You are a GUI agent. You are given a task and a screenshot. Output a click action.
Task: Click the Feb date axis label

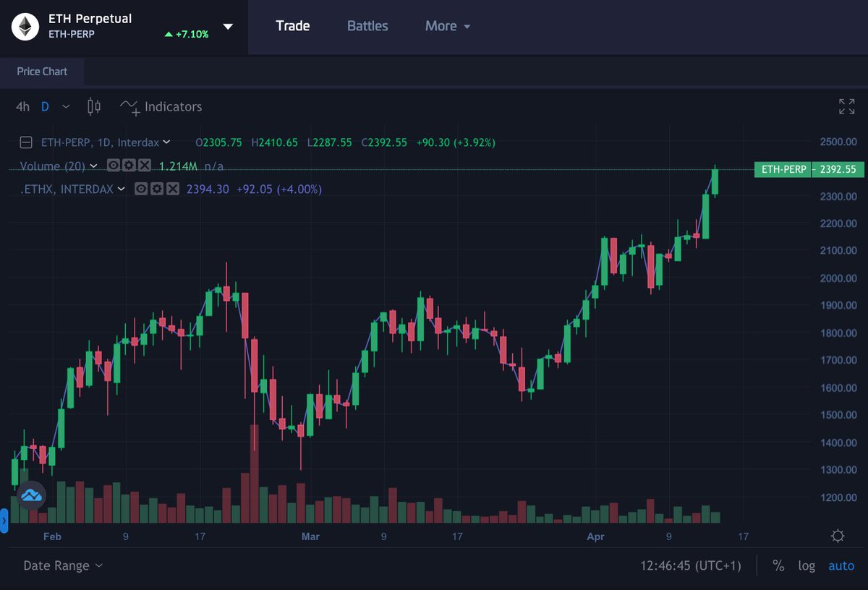pyautogui.click(x=52, y=536)
